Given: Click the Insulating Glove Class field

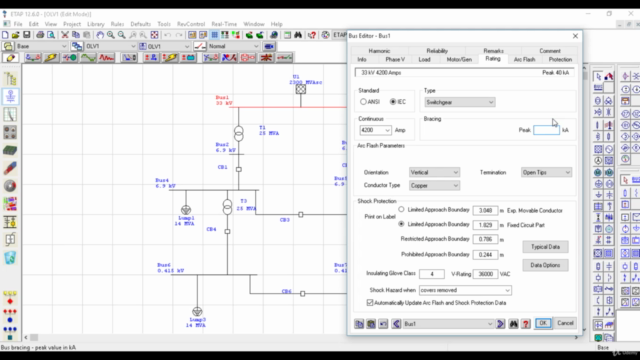Looking at the screenshot, I should click(x=431, y=274).
